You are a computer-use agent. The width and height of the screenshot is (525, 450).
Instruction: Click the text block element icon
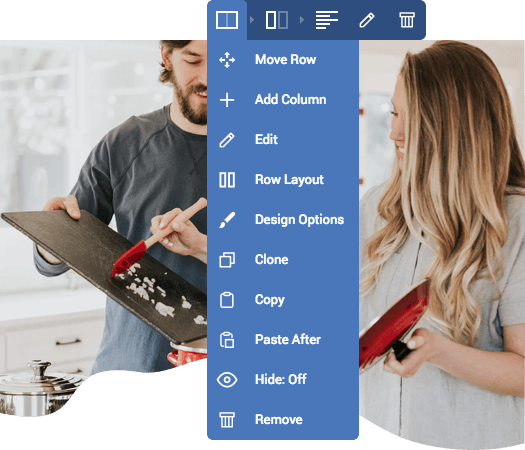tap(326, 20)
